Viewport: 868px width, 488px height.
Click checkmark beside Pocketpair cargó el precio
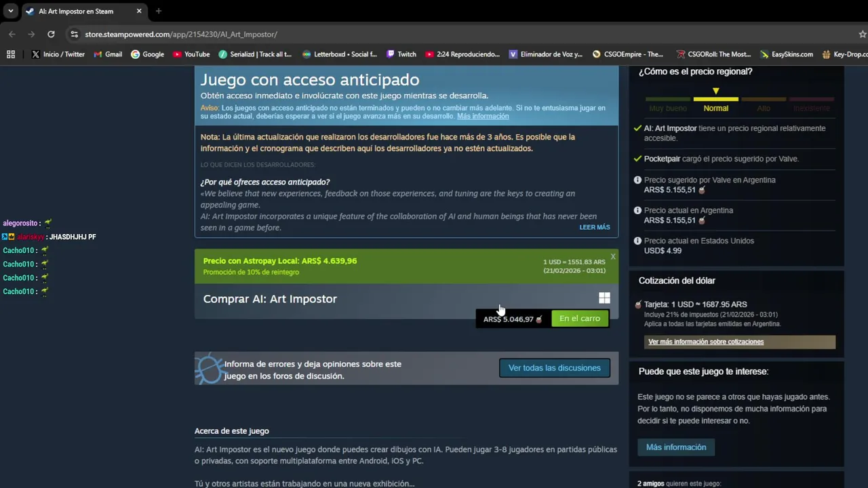tap(637, 159)
